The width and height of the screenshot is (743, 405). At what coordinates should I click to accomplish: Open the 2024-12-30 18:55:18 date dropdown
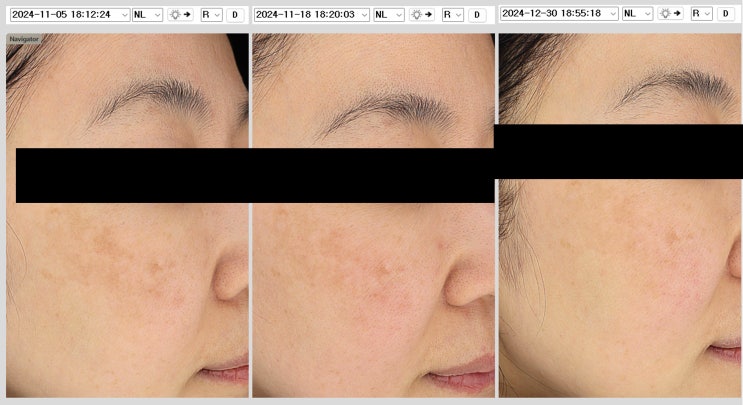[x=560, y=13]
